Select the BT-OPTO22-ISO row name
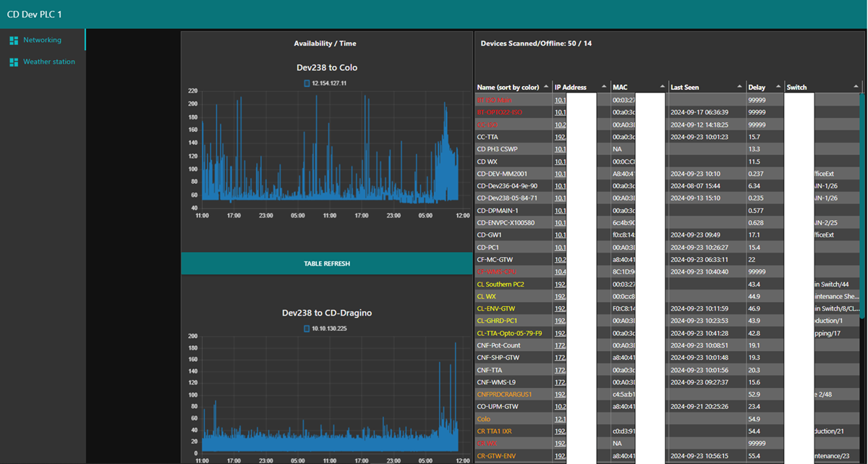Viewport: 868px width, 464px height. pos(499,112)
